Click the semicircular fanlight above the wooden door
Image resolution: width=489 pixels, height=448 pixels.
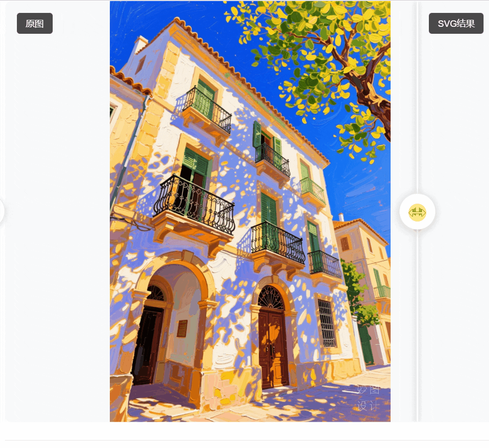click(x=271, y=298)
